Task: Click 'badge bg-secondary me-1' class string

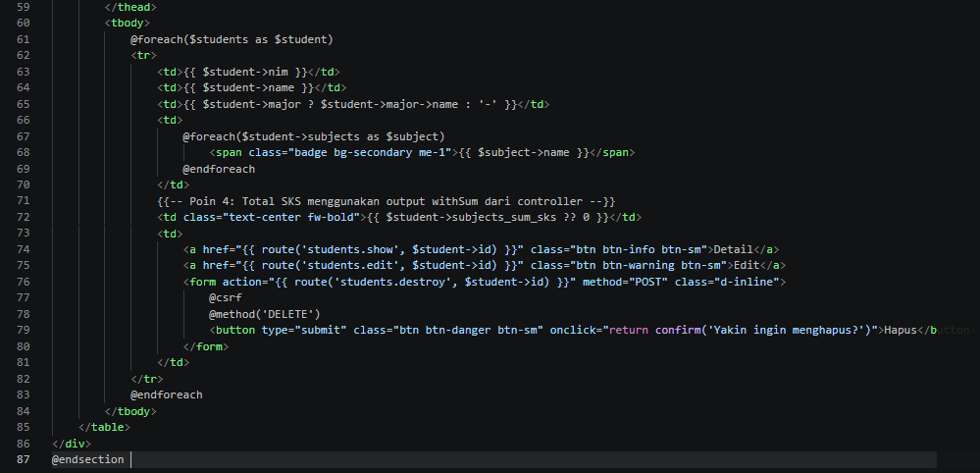Action: (x=369, y=152)
